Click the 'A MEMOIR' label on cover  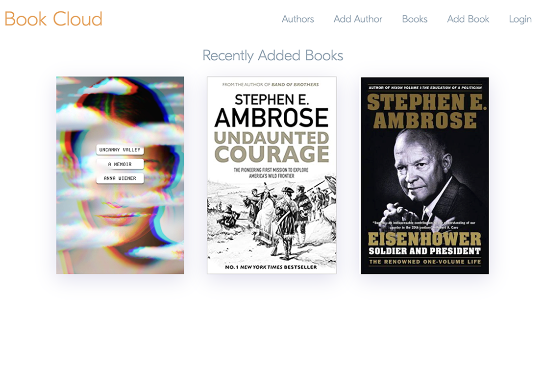(120, 164)
